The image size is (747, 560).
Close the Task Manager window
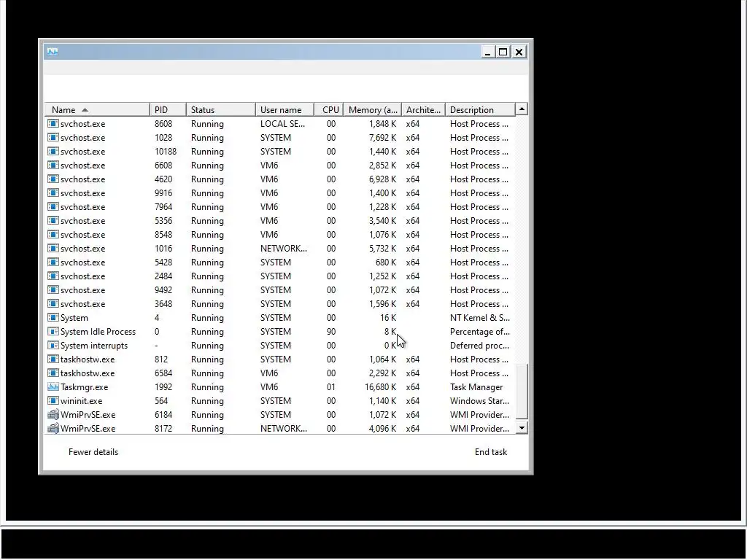pos(519,52)
